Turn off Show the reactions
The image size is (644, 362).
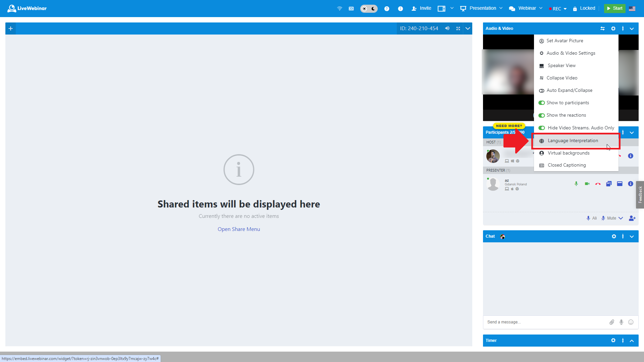[x=542, y=115]
